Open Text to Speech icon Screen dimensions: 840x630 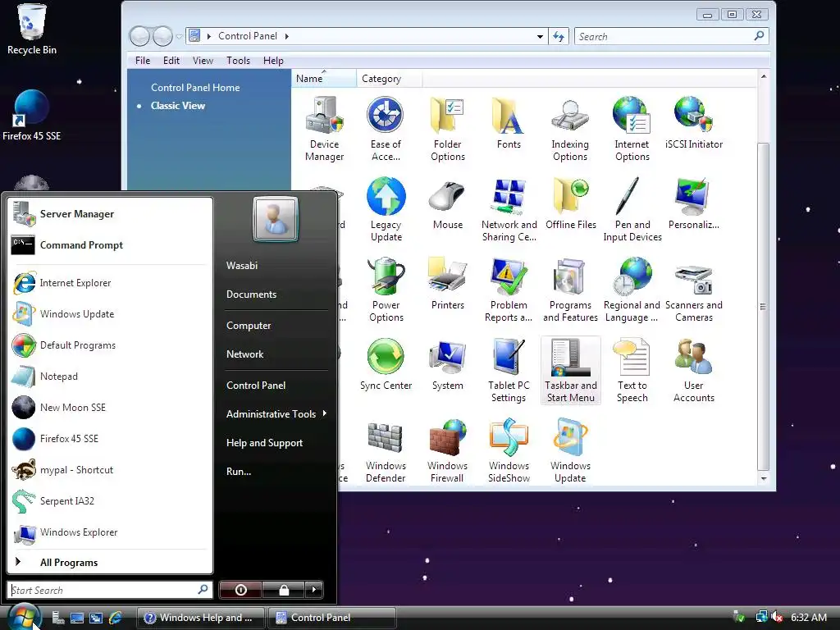(632, 370)
